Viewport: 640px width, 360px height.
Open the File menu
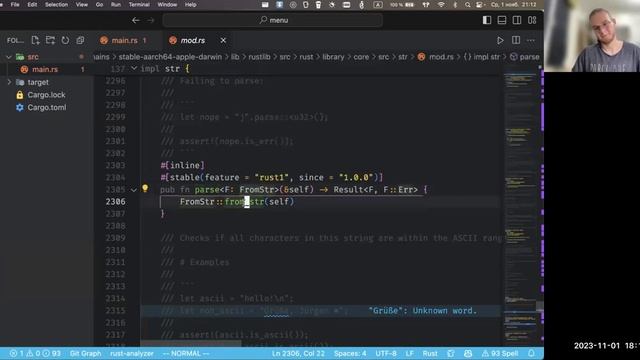[15, 4]
